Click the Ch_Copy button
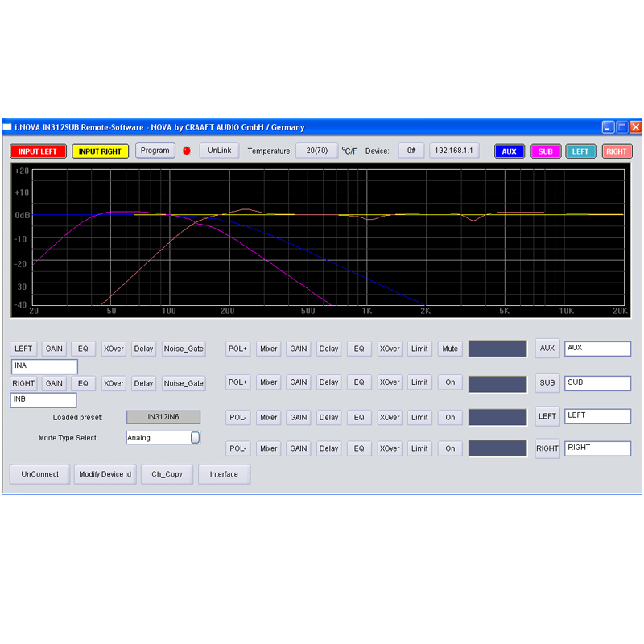This screenshot has width=644, height=644. [x=167, y=474]
